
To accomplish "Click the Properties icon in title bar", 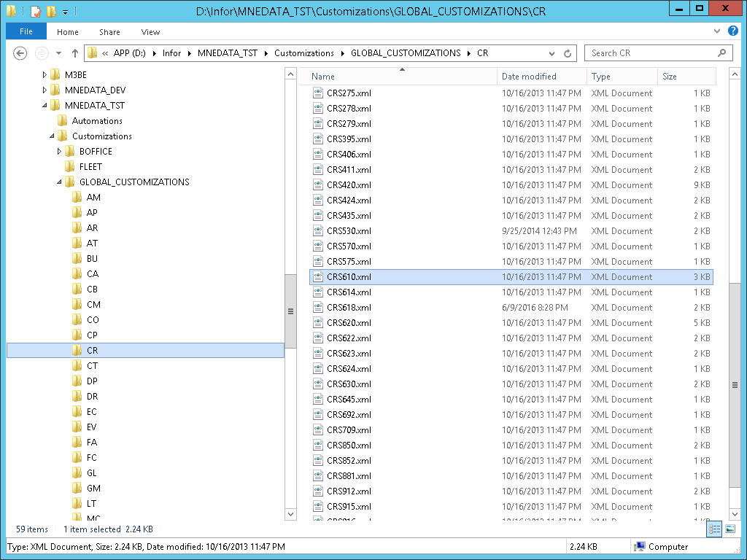I will pyautogui.click(x=36, y=12).
